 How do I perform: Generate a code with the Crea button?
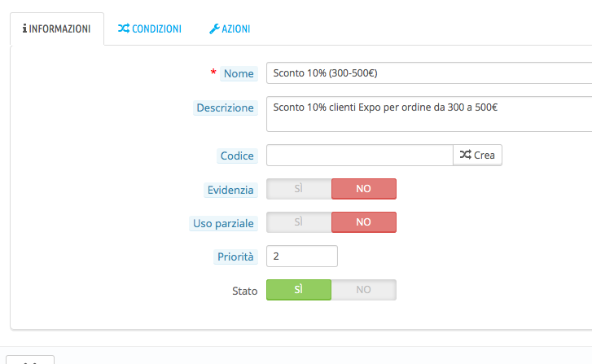click(x=477, y=155)
